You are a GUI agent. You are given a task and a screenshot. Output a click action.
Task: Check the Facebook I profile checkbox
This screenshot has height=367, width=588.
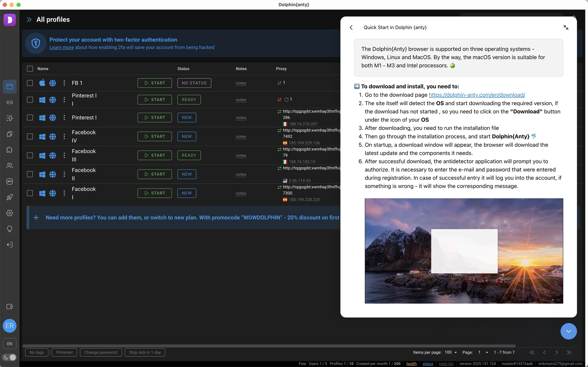click(x=30, y=193)
